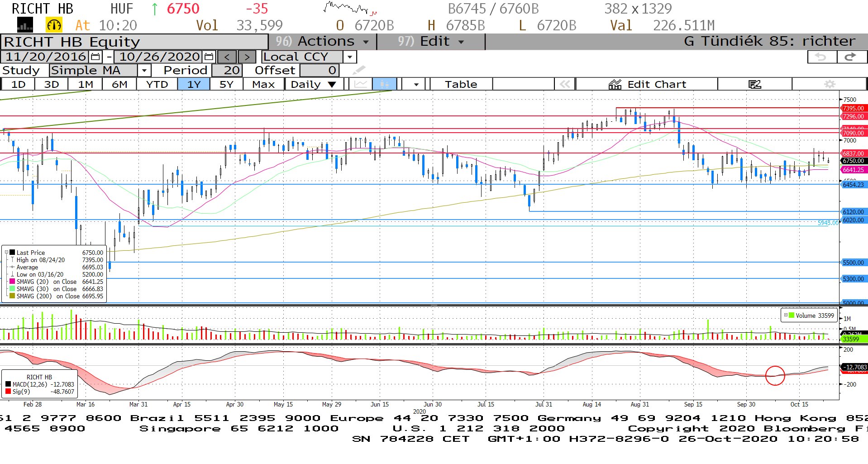Click the 6454.23 blue price level label
This screenshot has height=464, width=868.
(854, 185)
